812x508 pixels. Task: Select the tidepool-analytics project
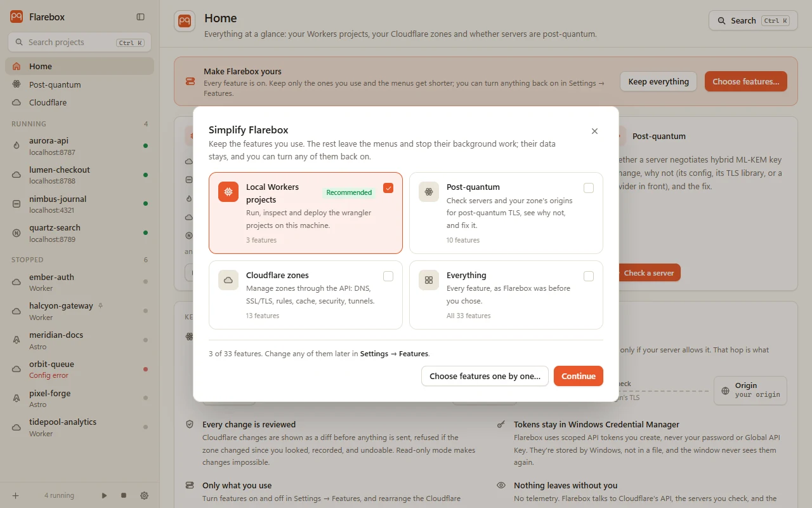pos(80,427)
